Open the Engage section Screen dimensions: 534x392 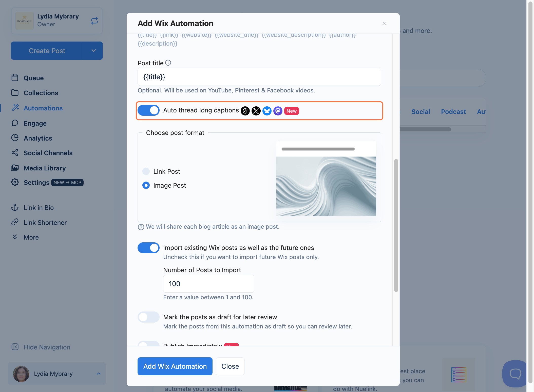pyautogui.click(x=35, y=123)
